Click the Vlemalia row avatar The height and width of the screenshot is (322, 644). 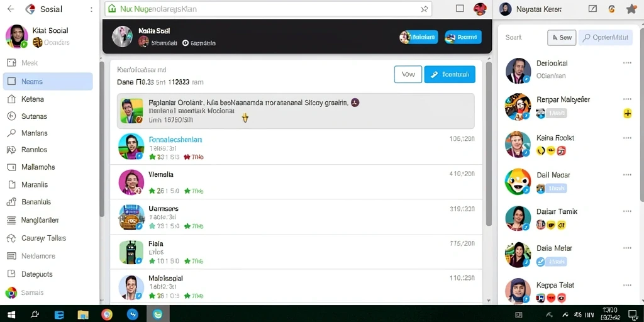131,182
